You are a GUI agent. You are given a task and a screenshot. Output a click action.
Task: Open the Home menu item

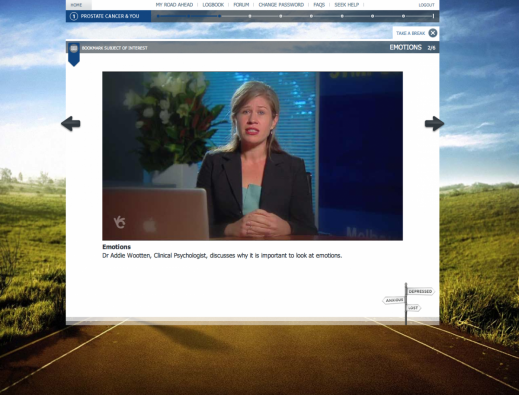pos(76,5)
